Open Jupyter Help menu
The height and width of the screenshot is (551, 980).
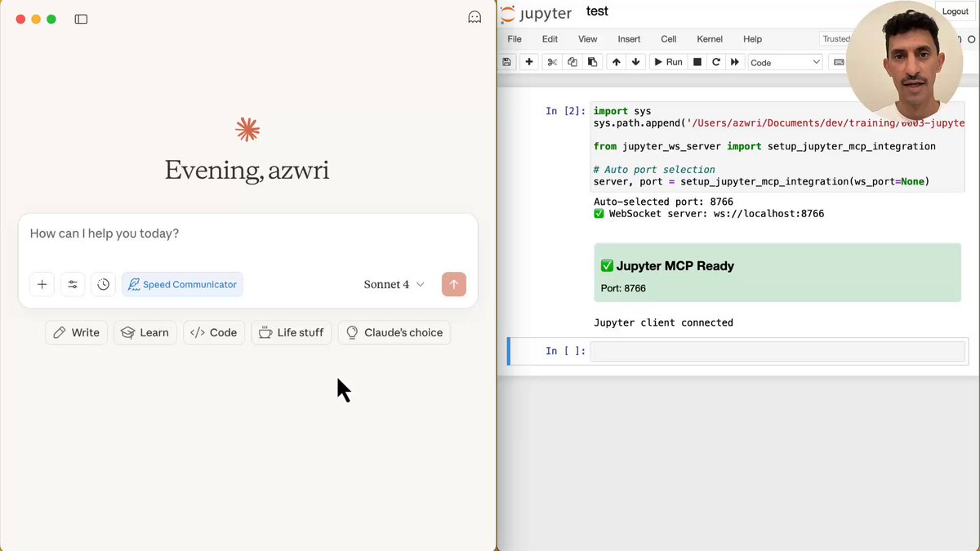pos(752,39)
